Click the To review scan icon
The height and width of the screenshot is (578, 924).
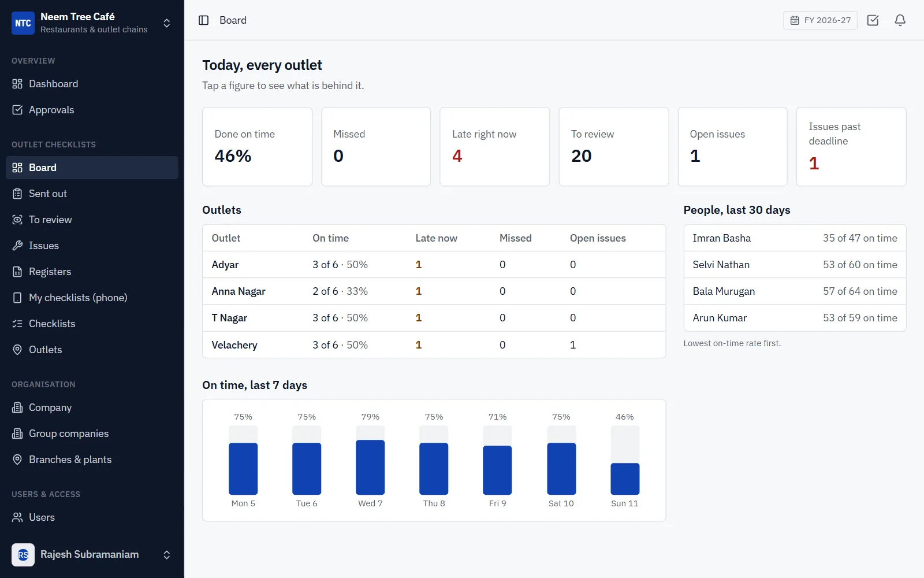(17, 220)
